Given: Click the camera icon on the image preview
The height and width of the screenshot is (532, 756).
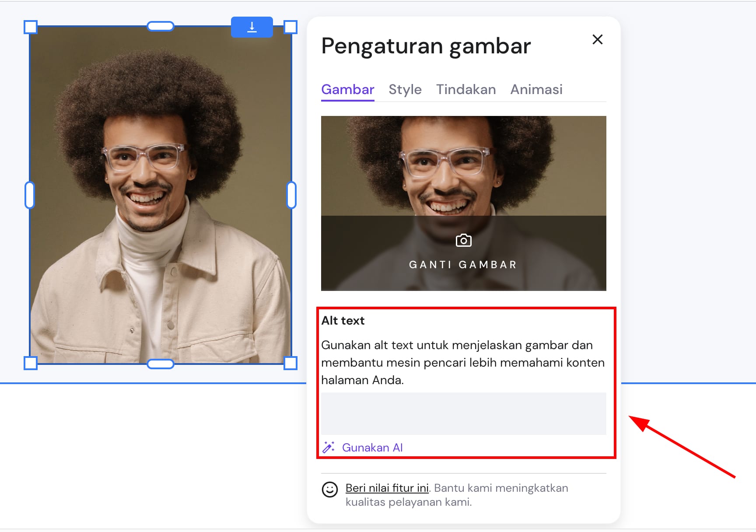Looking at the screenshot, I should [464, 240].
